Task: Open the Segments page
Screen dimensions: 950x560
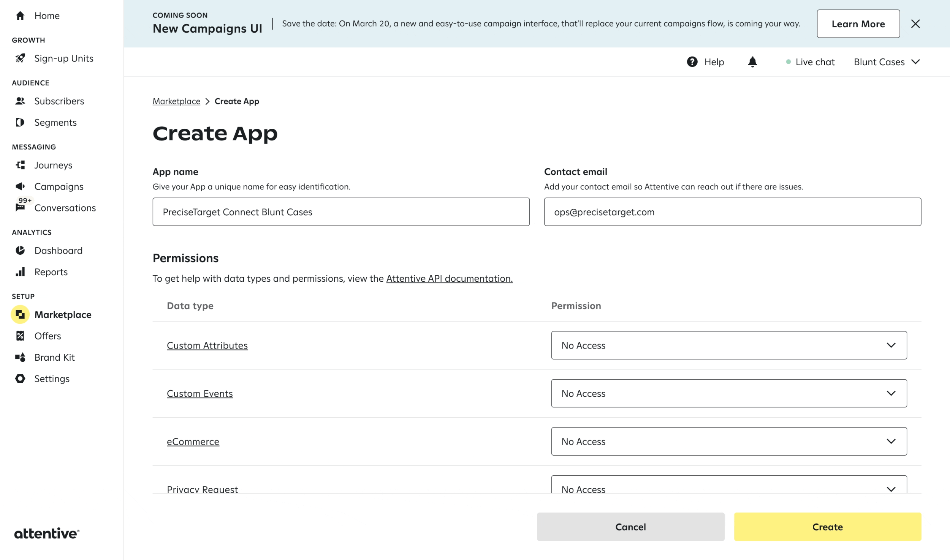Action: point(55,122)
